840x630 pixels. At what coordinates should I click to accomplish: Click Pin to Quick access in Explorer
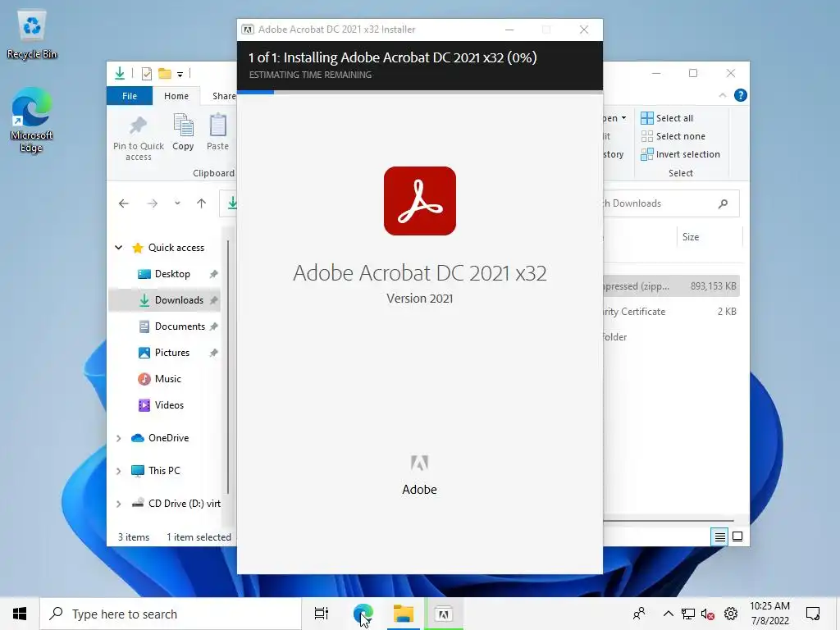[138, 138]
